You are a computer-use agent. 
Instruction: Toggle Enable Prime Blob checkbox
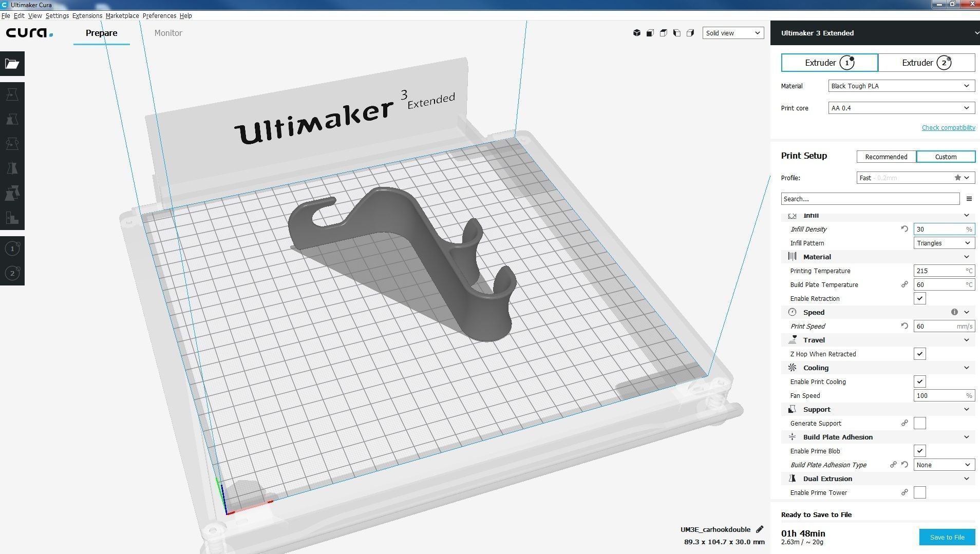tap(920, 451)
